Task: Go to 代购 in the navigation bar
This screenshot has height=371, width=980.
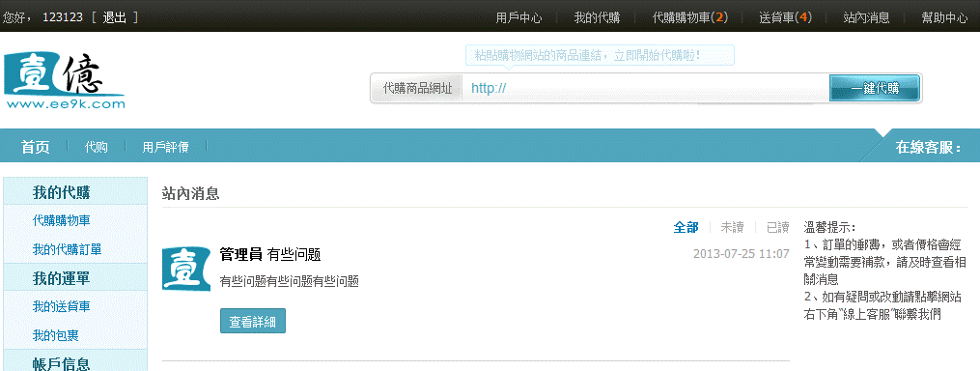Action: pos(97,147)
